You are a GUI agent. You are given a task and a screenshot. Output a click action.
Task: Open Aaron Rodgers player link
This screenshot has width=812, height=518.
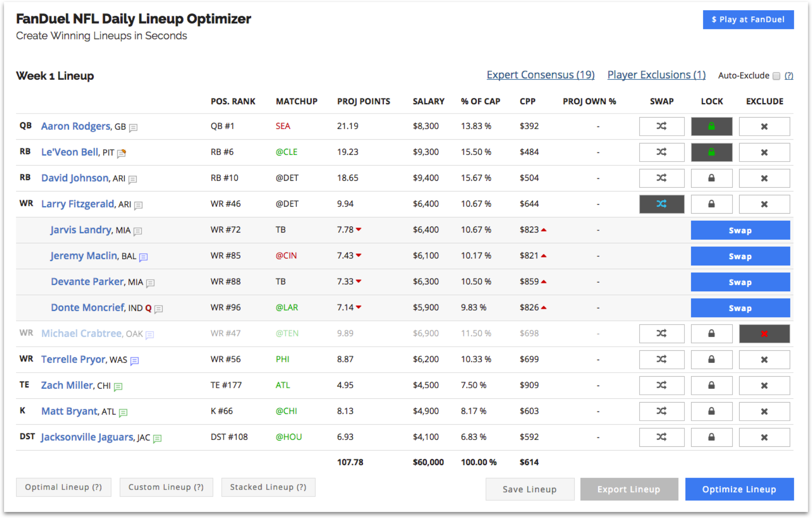click(x=76, y=126)
